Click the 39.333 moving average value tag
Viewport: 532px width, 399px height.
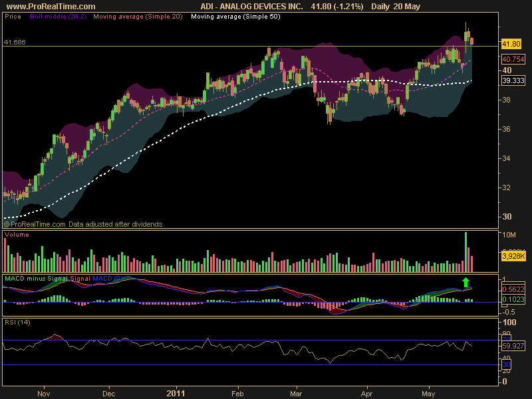[x=513, y=80]
